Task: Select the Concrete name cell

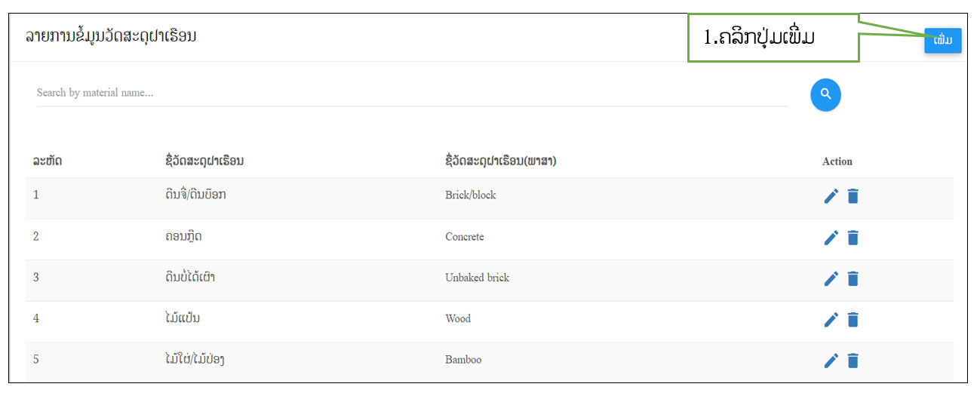Action: pyautogui.click(x=465, y=237)
